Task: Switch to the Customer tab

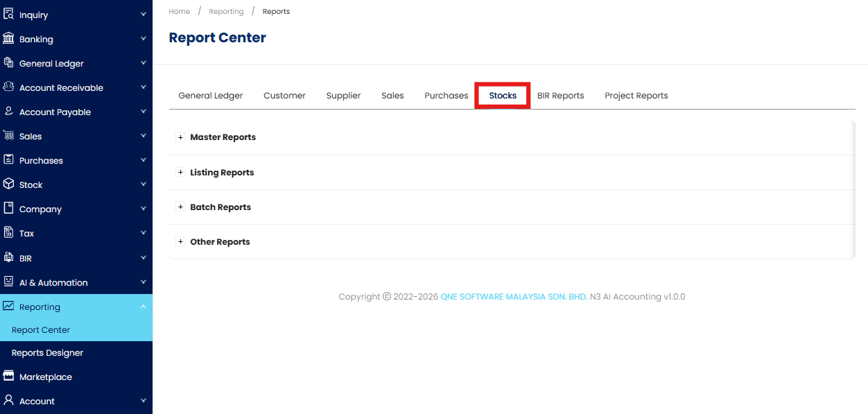Action: pyautogui.click(x=284, y=96)
